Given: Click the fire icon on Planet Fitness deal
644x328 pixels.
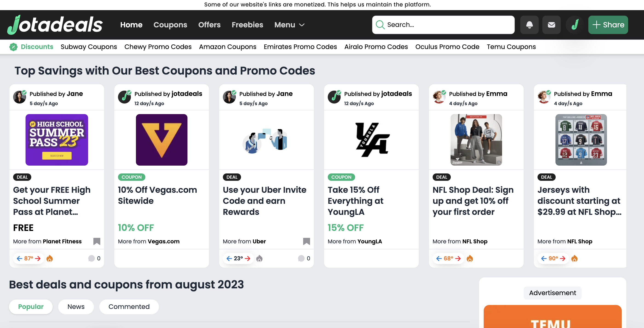Looking at the screenshot, I should pos(50,258).
